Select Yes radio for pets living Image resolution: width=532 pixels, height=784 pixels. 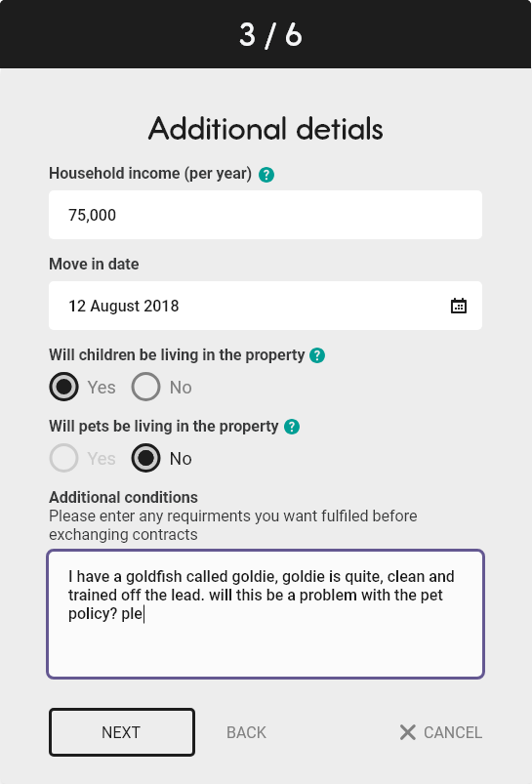64,458
